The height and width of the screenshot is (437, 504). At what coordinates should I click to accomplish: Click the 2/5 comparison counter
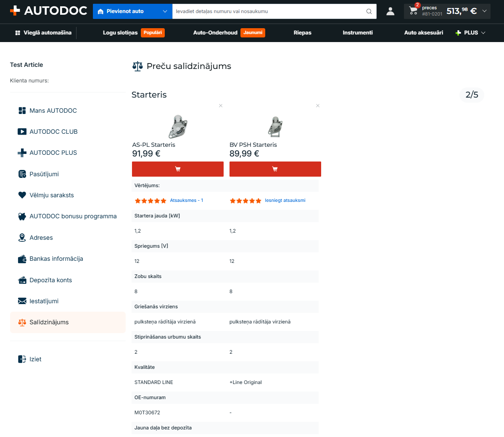coord(472,95)
